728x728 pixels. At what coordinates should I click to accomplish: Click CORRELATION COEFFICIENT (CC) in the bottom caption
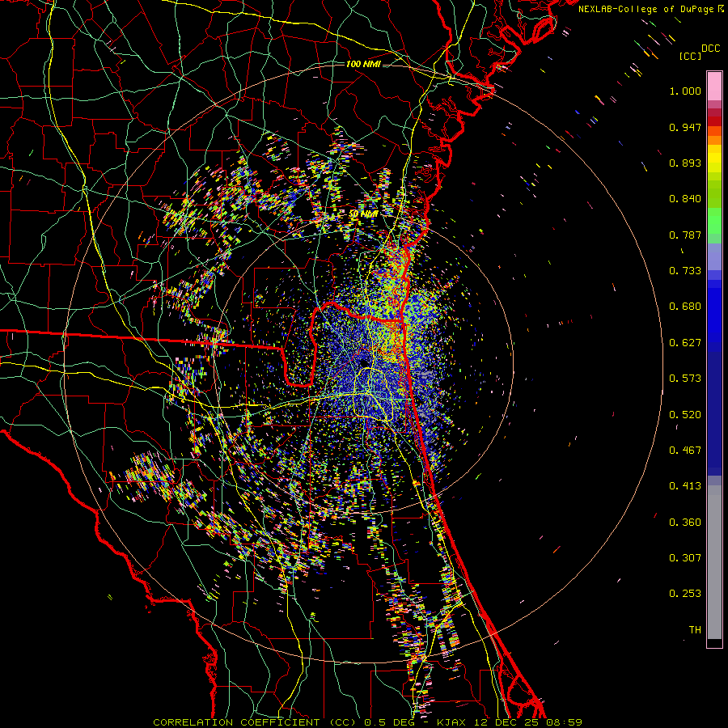click(255, 722)
